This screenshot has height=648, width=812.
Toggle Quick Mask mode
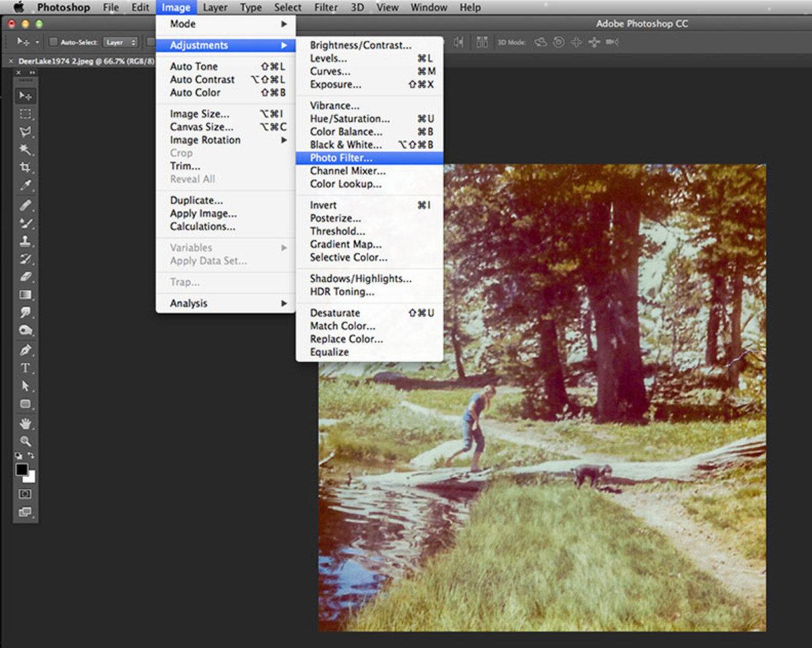coord(26,494)
